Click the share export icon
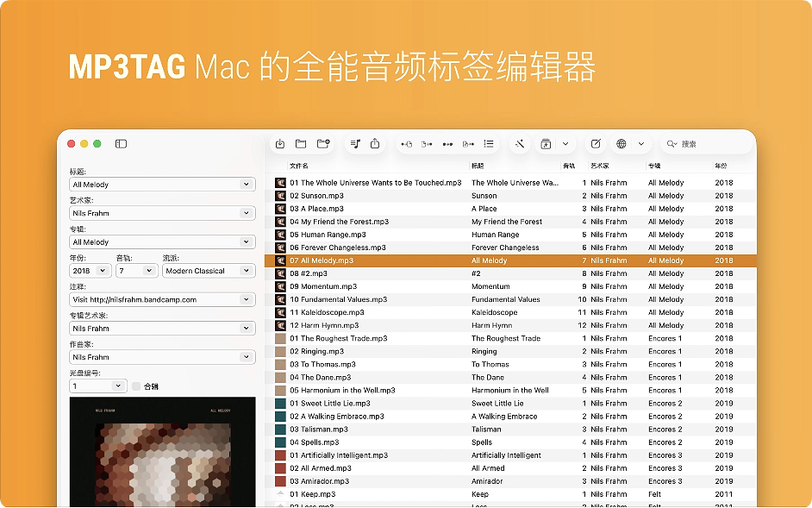The image size is (812, 508). [376, 144]
